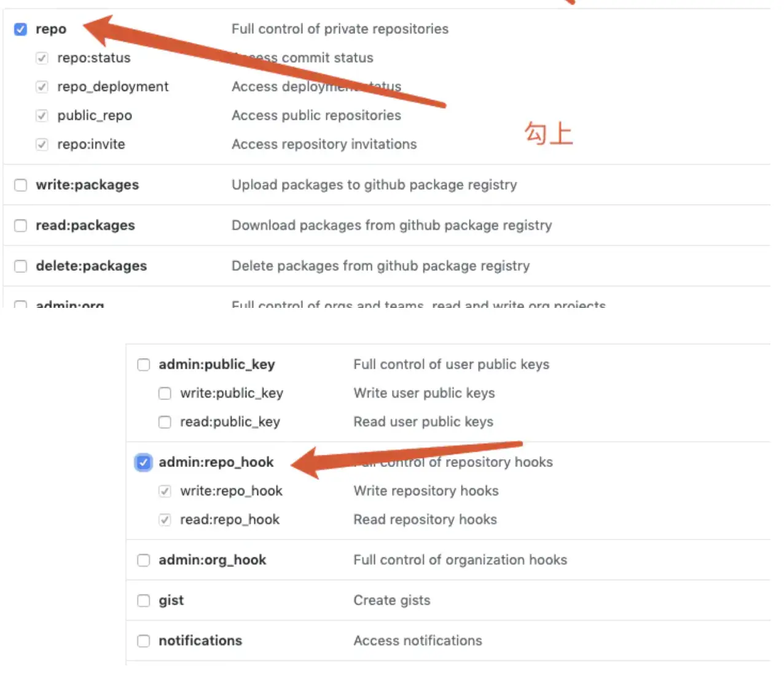Toggle the repo:status checkbox
The width and height of the screenshot is (784, 687).
pos(42,58)
